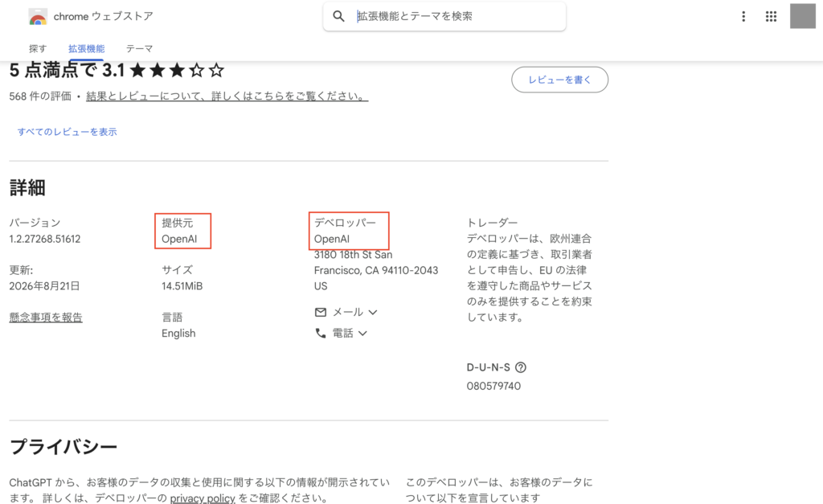Open the privacy policy link

(x=203, y=498)
